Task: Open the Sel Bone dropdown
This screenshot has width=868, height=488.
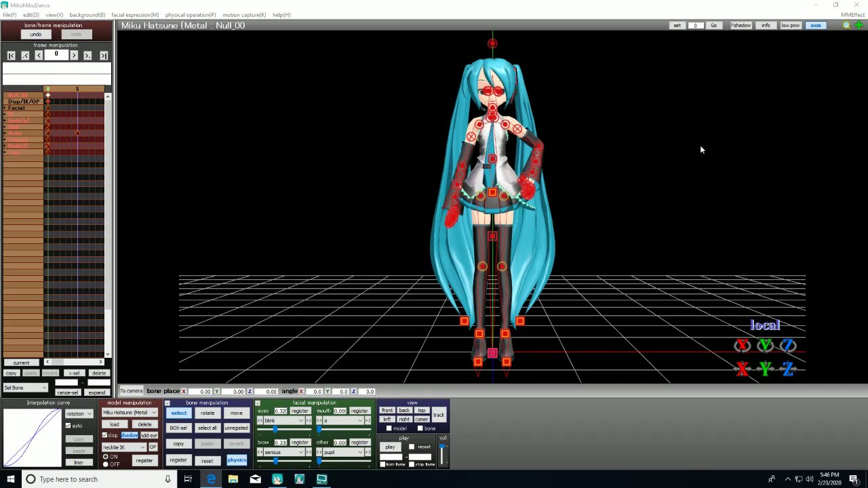Action: pos(26,388)
